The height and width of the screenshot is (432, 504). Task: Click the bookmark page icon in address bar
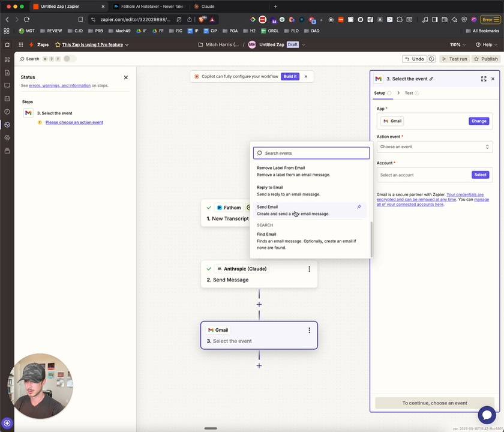80,20
